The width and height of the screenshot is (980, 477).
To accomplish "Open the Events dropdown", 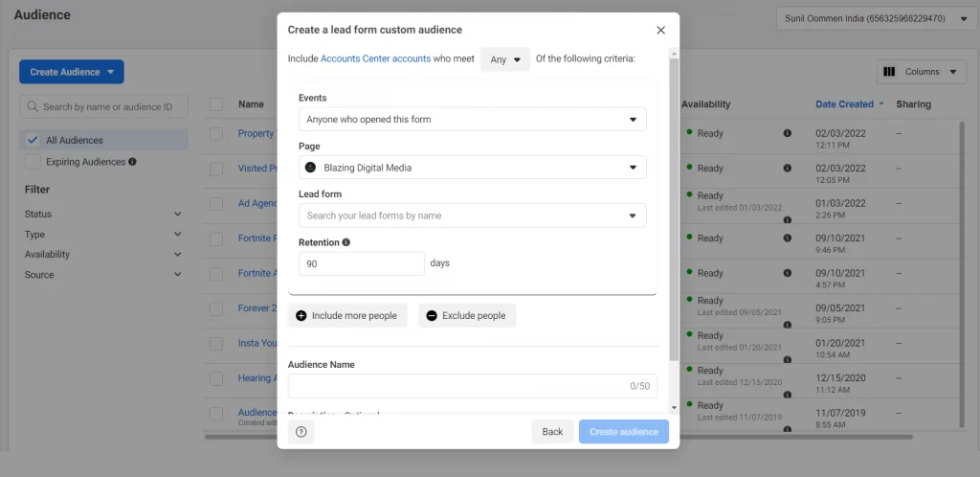I will [473, 119].
